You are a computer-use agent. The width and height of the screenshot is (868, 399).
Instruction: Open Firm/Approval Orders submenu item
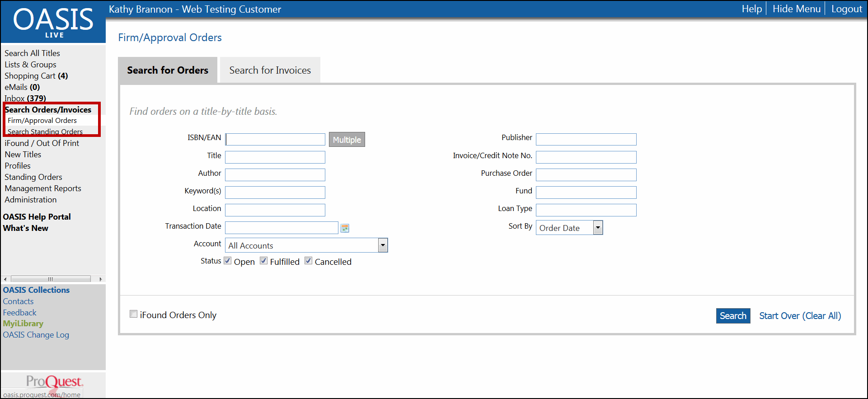42,121
